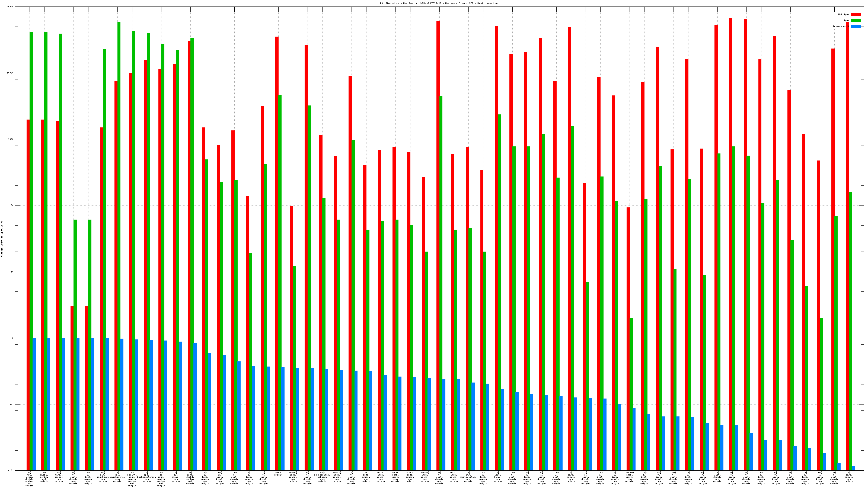Click the recent.spam.dnsbl.sorbs.net x-axis label
This screenshot has width=868, height=488.
132,479
